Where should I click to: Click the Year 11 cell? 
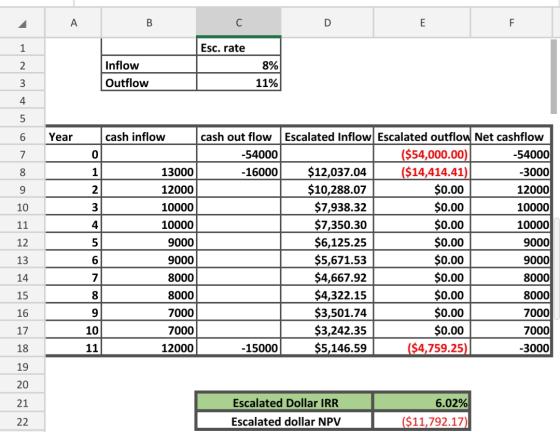pyautogui.click(x=73, y=348)
